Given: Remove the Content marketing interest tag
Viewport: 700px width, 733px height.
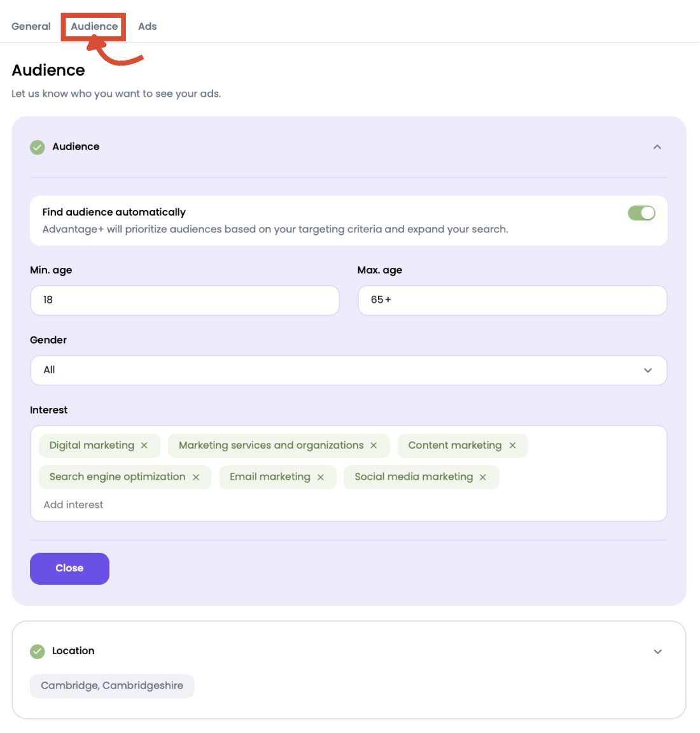Looking at the screenshot, I should tap(512, 445).
